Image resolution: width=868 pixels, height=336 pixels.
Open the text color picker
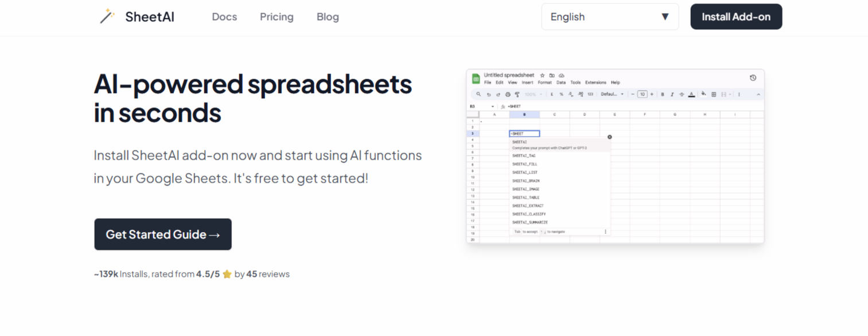pyautogui.click(x=691, y=94)
